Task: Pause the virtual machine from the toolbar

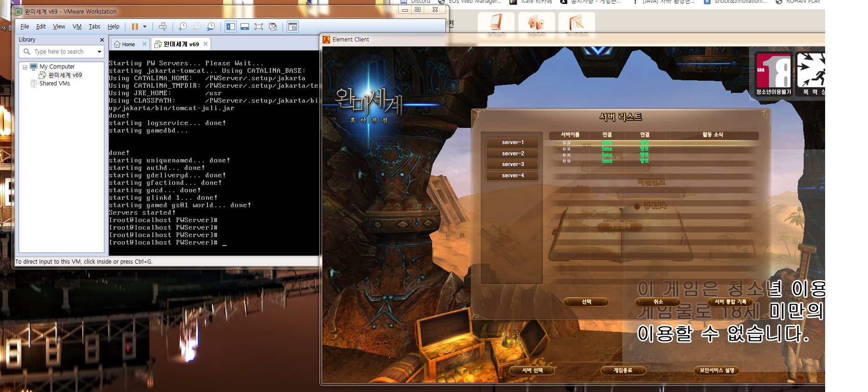Action: click(x=135, y=27)
